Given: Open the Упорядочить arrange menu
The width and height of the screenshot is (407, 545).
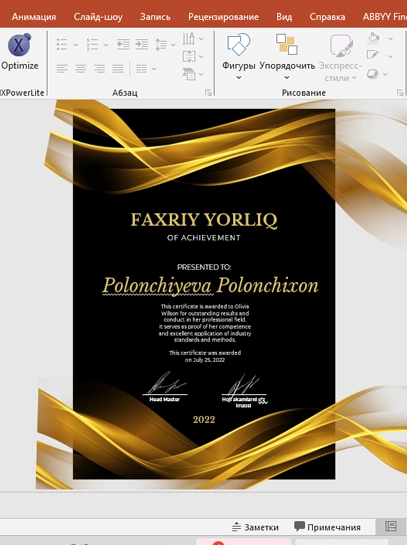Looking at the screenshot, I should click(287, 57).
